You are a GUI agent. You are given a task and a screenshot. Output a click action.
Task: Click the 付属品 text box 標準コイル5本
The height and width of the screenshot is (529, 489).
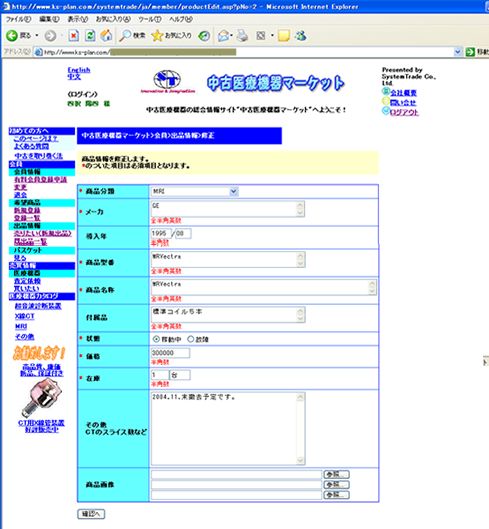[x=228, y=315]
